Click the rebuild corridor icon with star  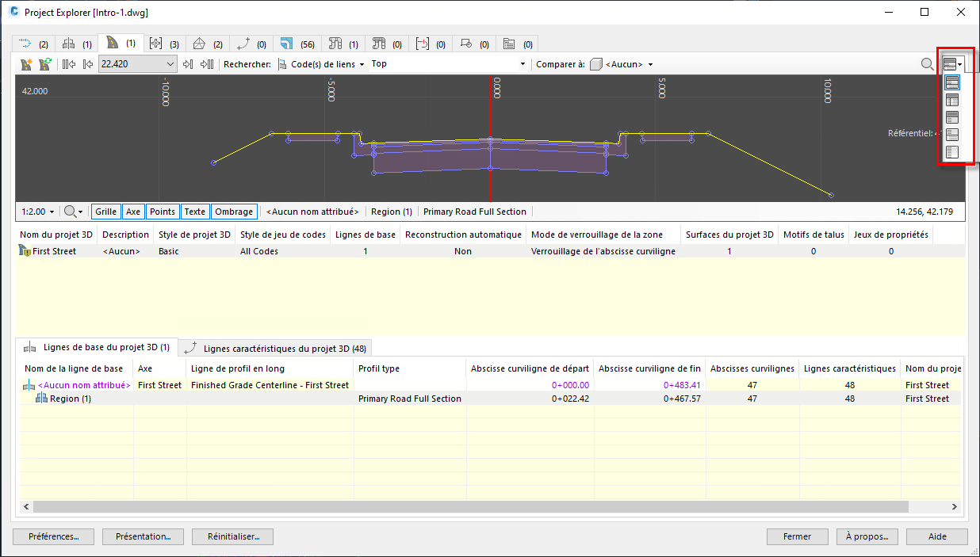26,64
